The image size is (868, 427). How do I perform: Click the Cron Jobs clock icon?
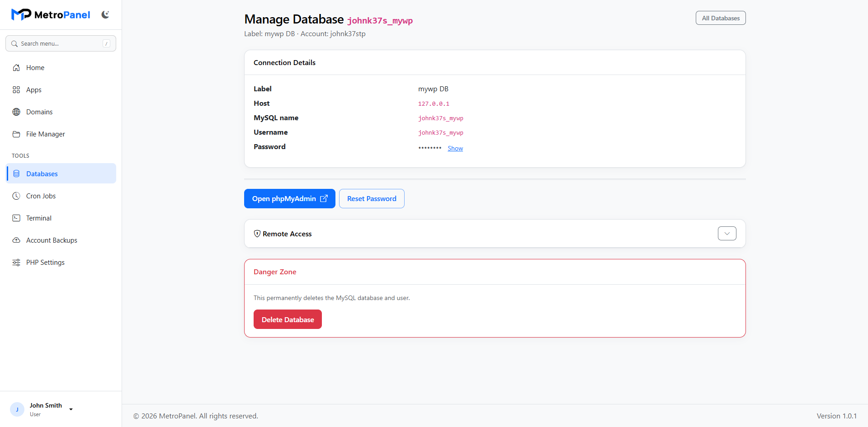(16, 196)
